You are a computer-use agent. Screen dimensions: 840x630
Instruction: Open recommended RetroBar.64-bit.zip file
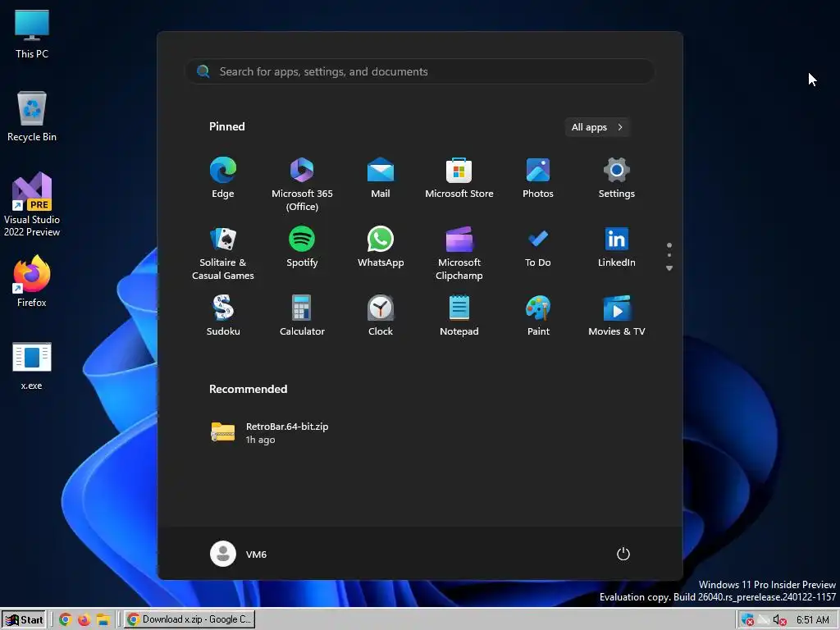click(269, 433)
